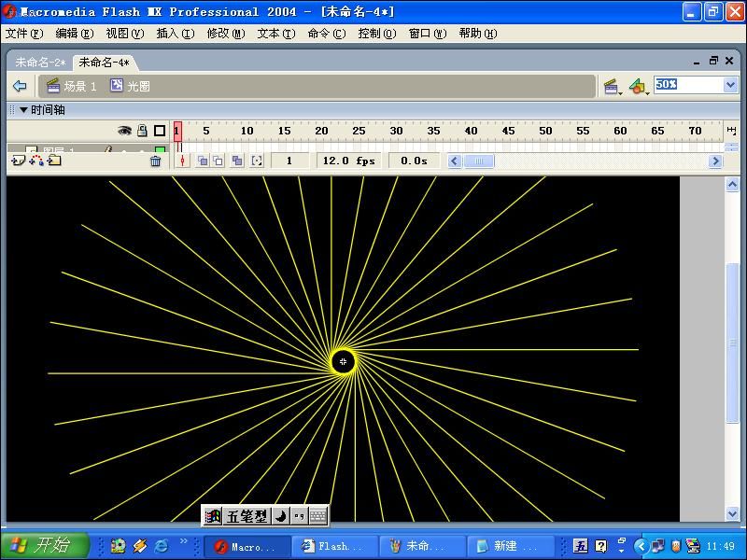The width and height of the screenshot is (747, 560).
Task: Open the 帮助(H) menu
Action: click(478, 34)
